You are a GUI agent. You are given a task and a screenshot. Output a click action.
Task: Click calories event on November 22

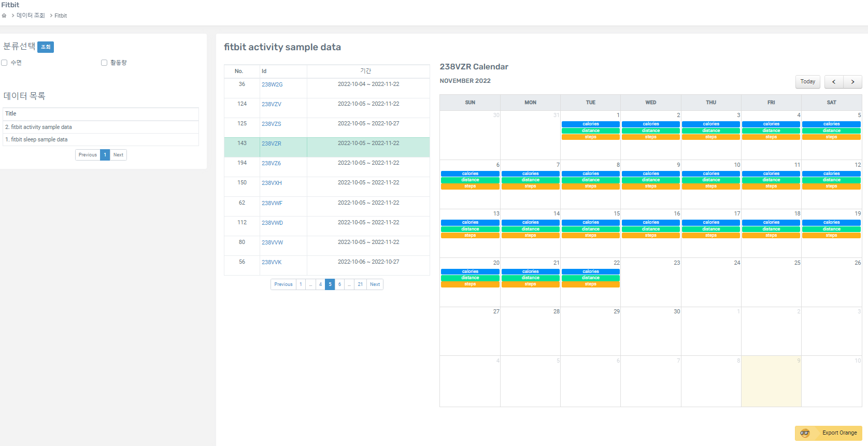[x=590, y=271]
